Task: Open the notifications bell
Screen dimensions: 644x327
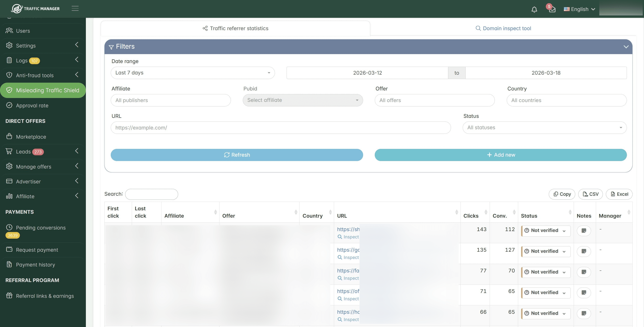Action: [534, 9]
